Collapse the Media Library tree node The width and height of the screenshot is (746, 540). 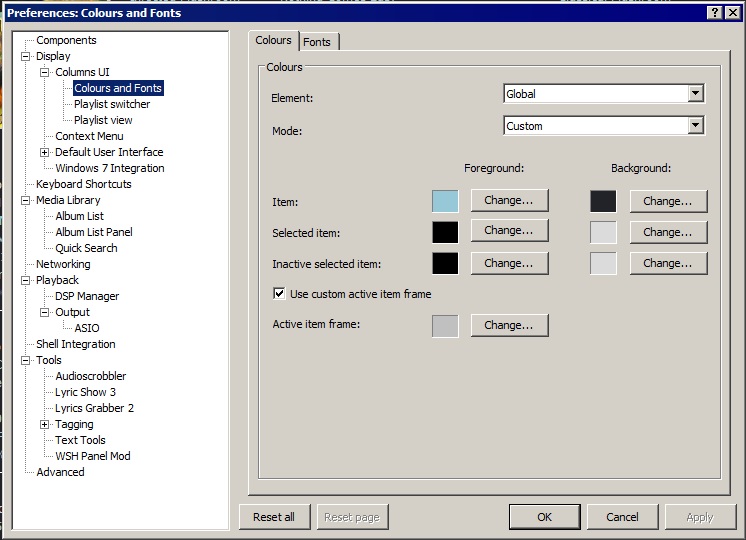26,201
